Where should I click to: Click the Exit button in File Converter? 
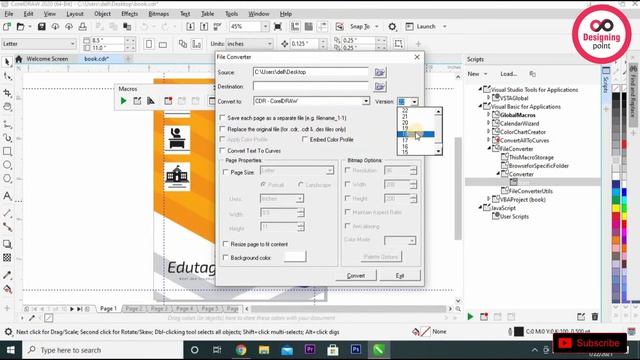(x=400, y=276)
